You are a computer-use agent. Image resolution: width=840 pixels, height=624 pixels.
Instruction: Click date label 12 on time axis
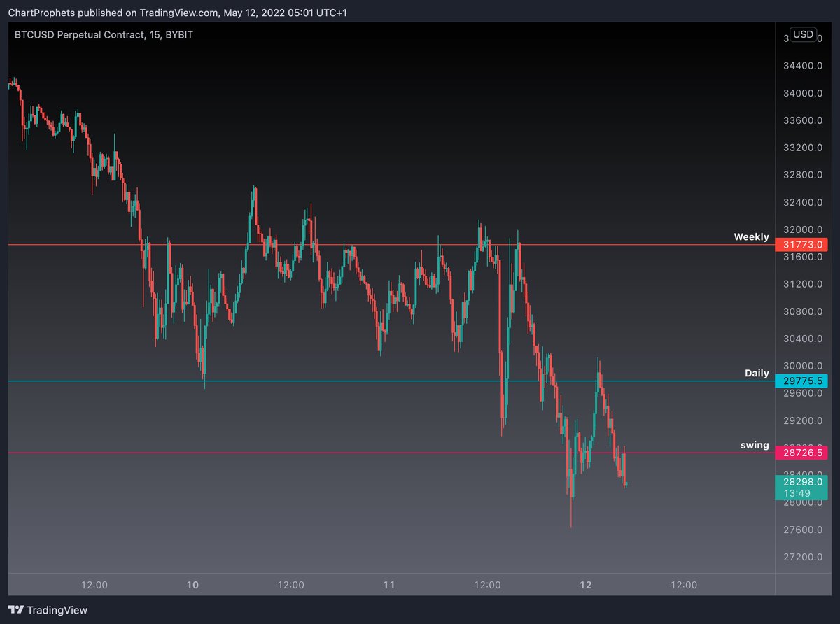pyautogui.click(x=586, y=585)
